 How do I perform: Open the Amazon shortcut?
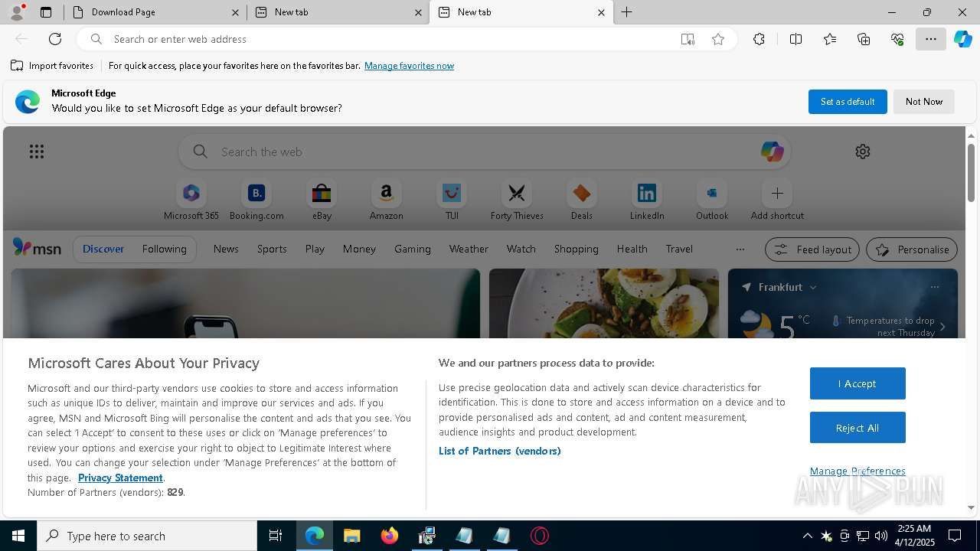[386, 201]
